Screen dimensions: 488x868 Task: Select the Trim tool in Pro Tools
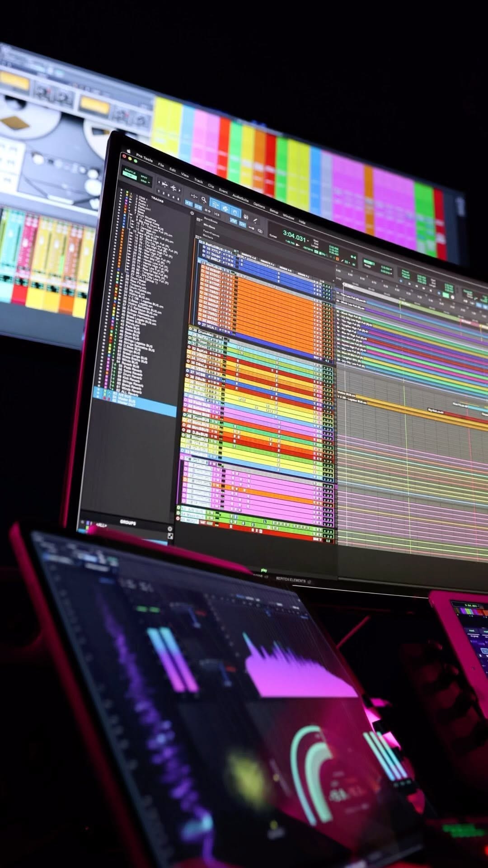click(215, 204)
